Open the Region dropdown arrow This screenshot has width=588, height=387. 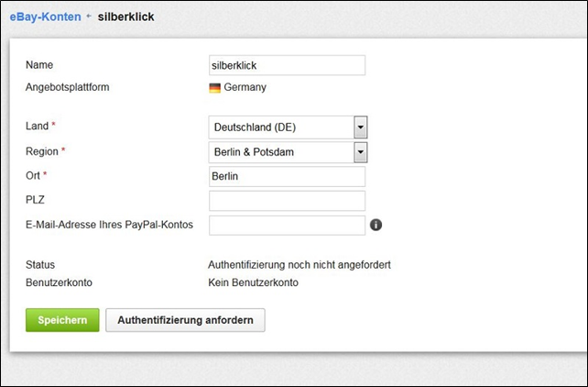pos(360,152)
